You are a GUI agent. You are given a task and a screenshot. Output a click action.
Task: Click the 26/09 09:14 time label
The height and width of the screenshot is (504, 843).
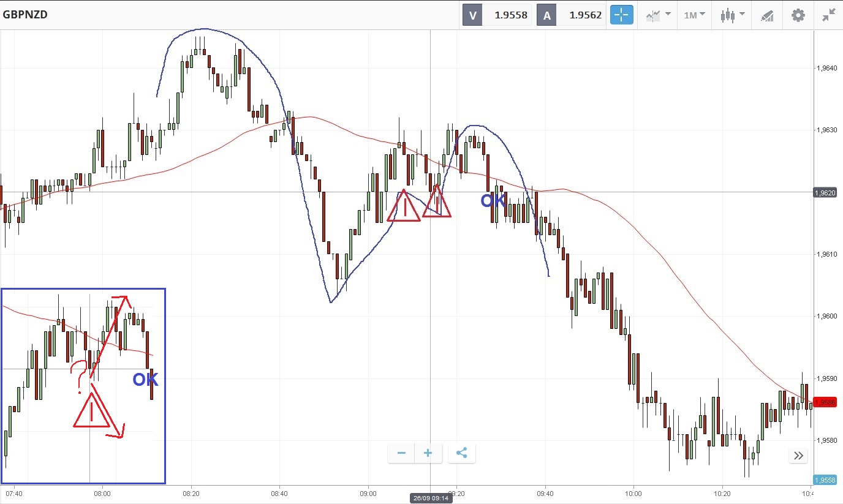click(430, 497)
